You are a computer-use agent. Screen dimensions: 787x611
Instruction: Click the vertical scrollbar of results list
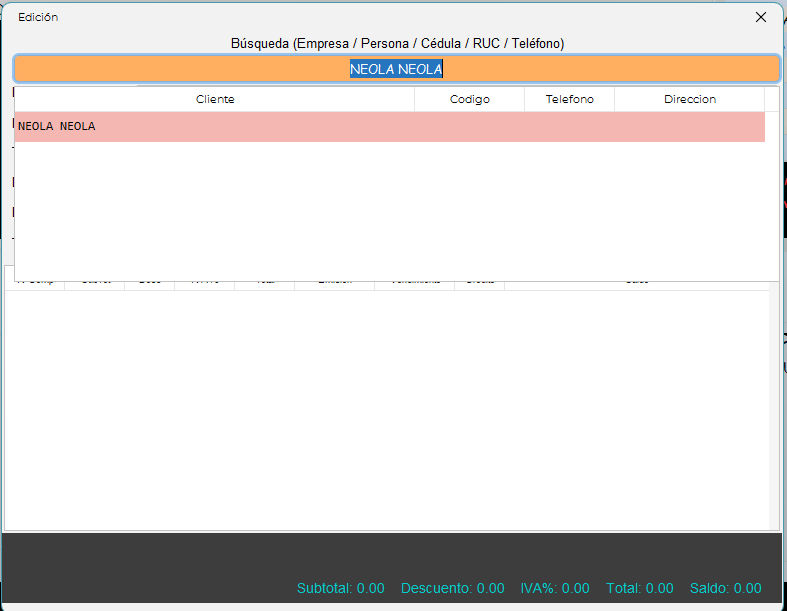(771, 190)
